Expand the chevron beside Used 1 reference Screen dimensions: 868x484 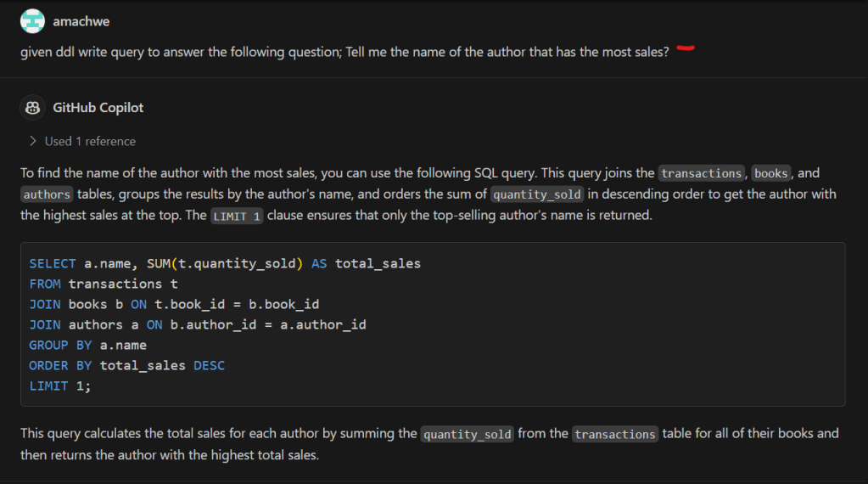tap(33, 141)
